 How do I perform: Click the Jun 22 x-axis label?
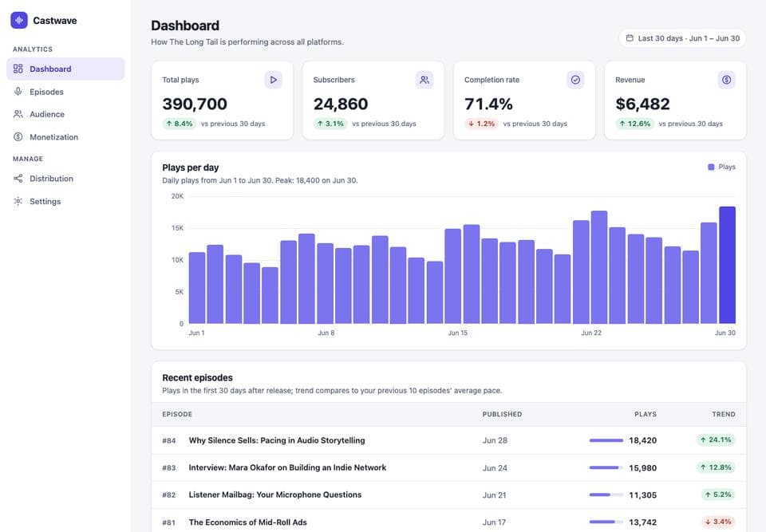coord(591,333)
